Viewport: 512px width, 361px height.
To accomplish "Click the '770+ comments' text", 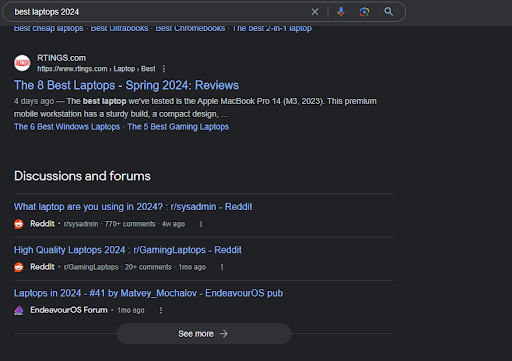I will (130, 224).
